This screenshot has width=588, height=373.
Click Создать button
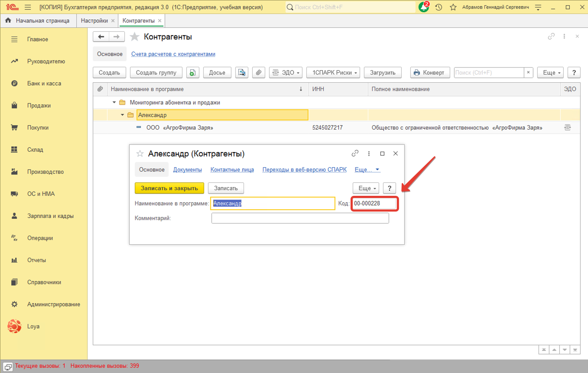[x=109, y=73]
